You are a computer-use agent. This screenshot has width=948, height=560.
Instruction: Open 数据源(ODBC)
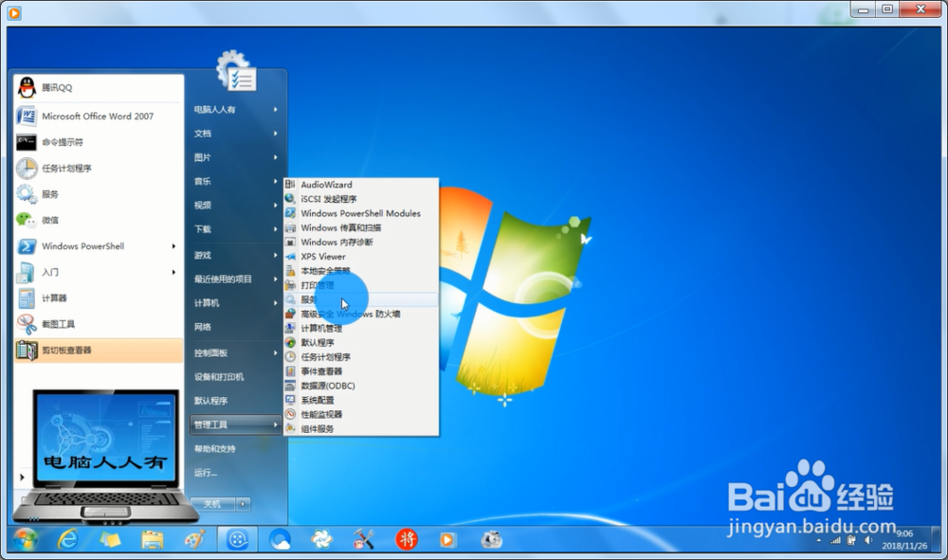[361, 386]
